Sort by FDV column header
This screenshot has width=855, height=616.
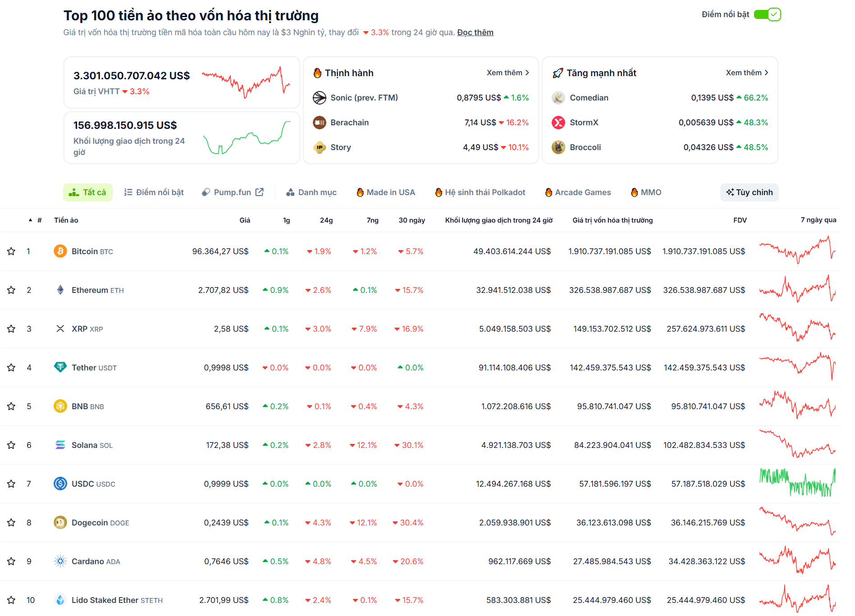tap(740, 220)
